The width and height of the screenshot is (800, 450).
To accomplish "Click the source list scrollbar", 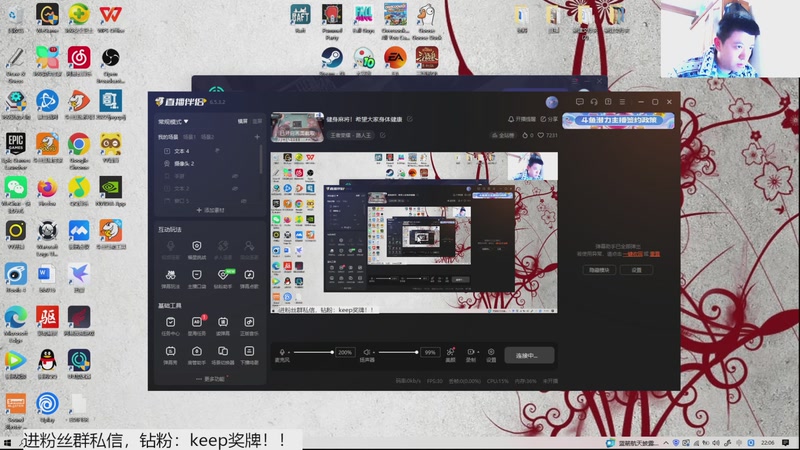I will click(262, 159).
